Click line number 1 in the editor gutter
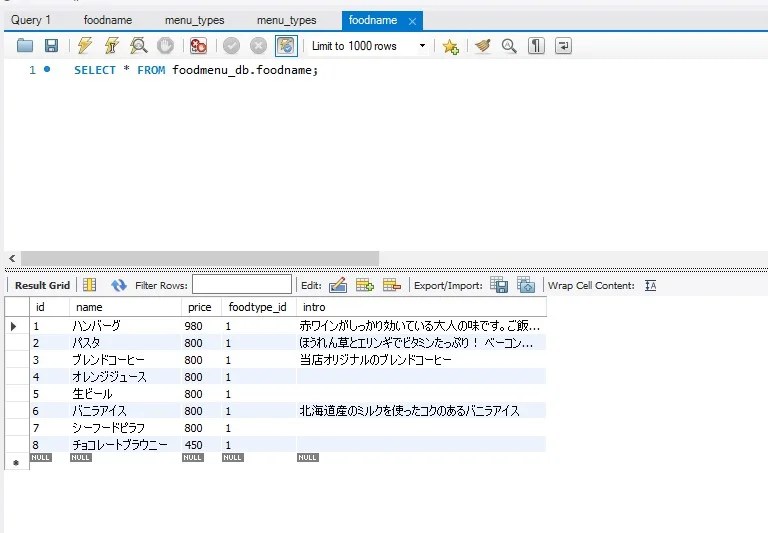This screenshot has width=768, height=533. [x=32, y=70]
